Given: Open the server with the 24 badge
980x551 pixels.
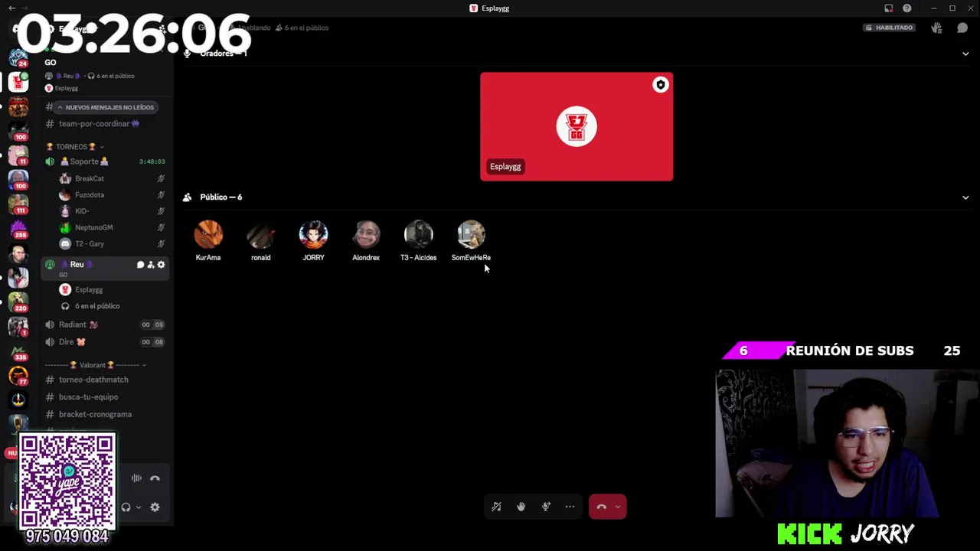Looking at the screenshot, I should (18, 57).
